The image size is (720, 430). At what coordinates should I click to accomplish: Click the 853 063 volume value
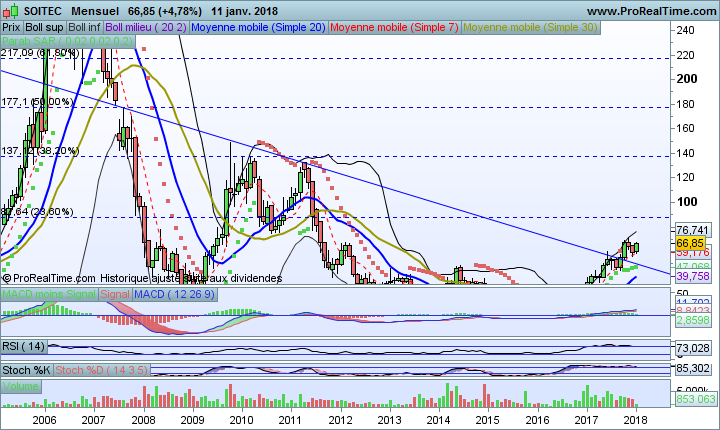(x=696, y=399)
